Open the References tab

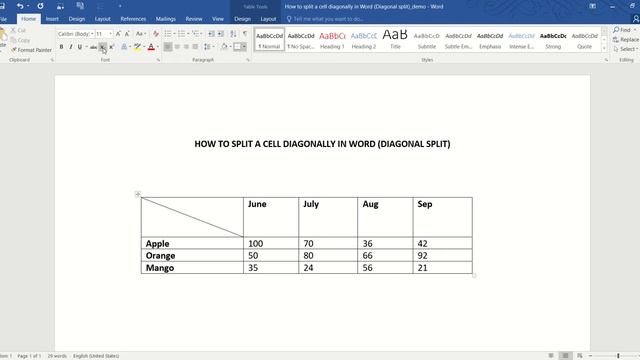point(133,19)
